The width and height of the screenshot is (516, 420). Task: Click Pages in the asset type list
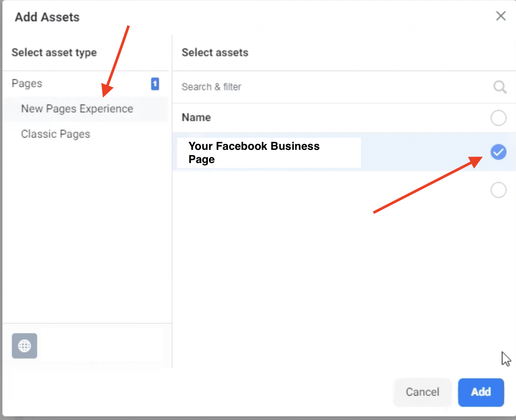click(x=26, y=83)
